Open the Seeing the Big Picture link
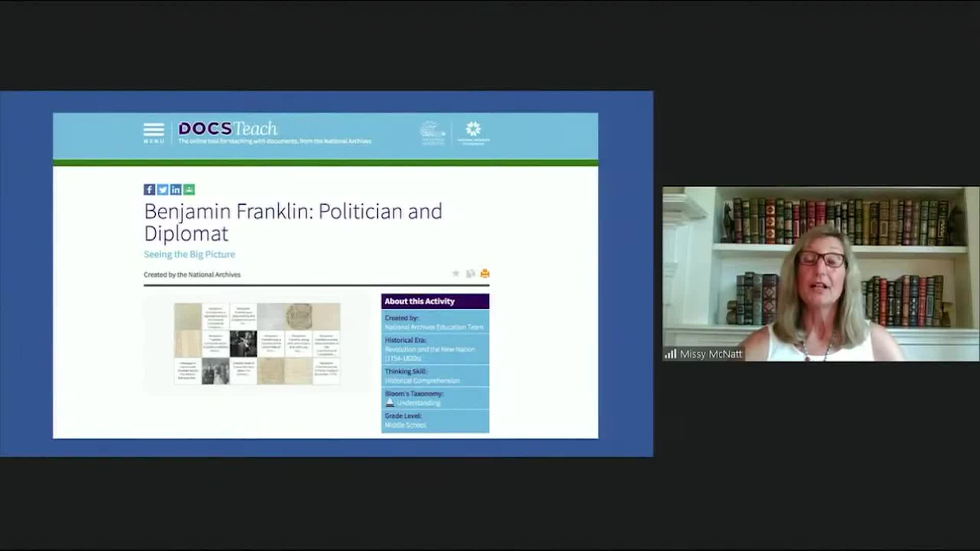980x551 pixels. pyautogui.click(x=189, y=254)
